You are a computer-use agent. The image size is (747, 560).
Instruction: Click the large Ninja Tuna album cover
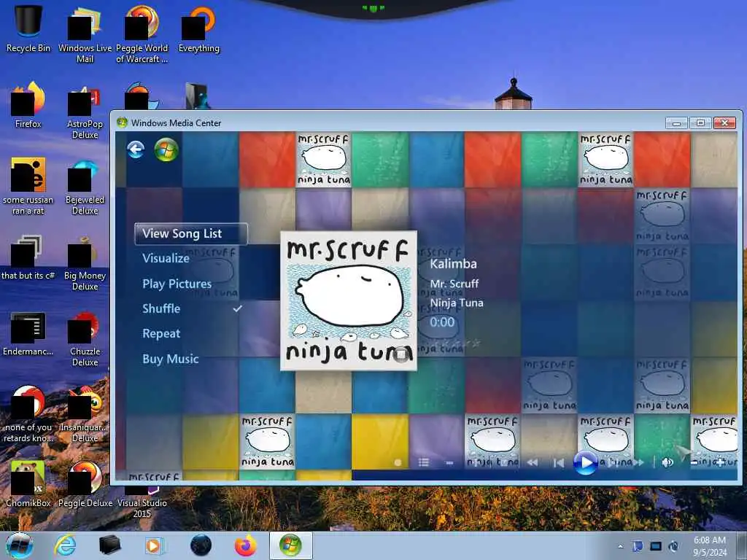349,301
